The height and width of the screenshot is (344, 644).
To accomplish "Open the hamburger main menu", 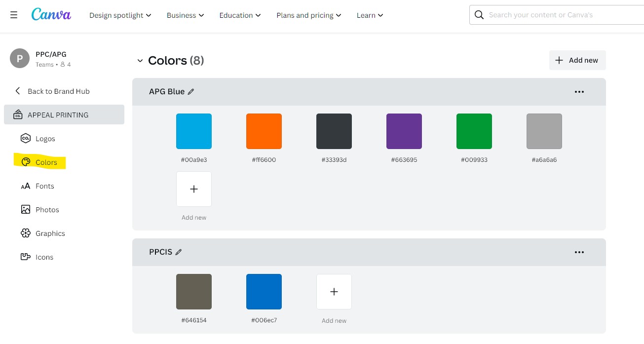I will click(x=14, y=15).
